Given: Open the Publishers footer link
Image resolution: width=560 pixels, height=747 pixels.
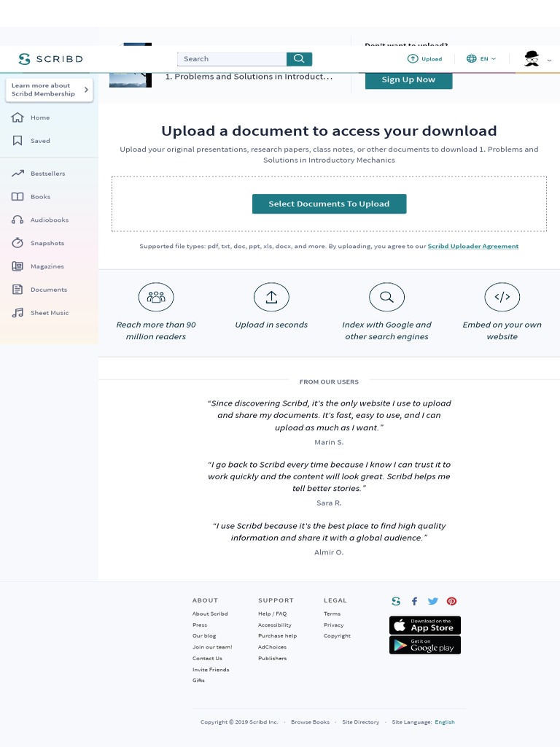Looking at the screenshot, I should tap(273, 659).
